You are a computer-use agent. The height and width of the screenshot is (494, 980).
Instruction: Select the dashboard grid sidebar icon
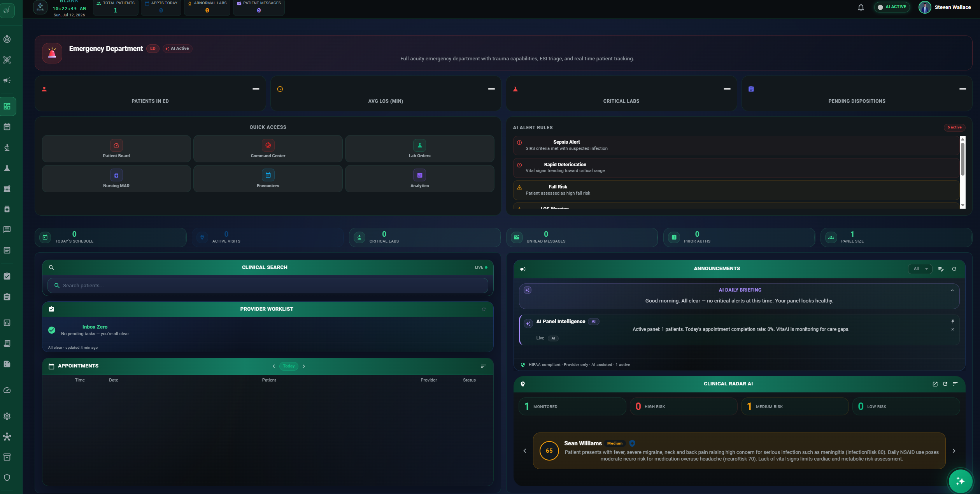coord(7,106)
